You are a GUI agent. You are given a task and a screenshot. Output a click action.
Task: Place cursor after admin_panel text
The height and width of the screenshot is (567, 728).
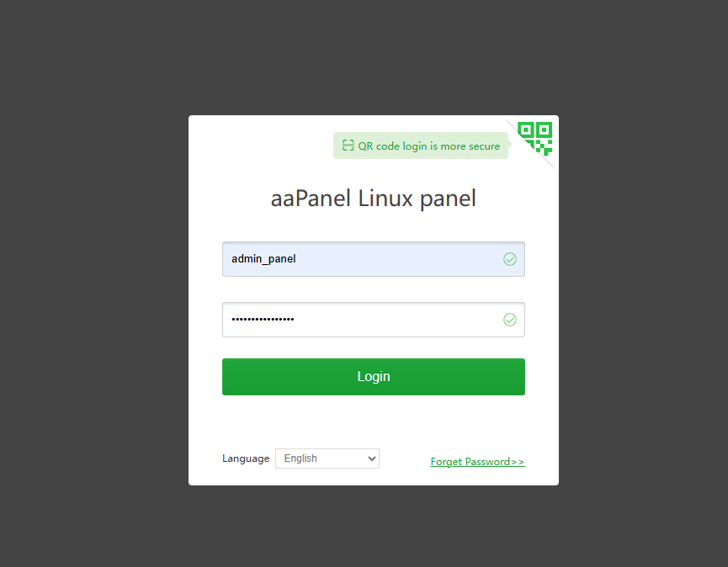coord(297,259)
